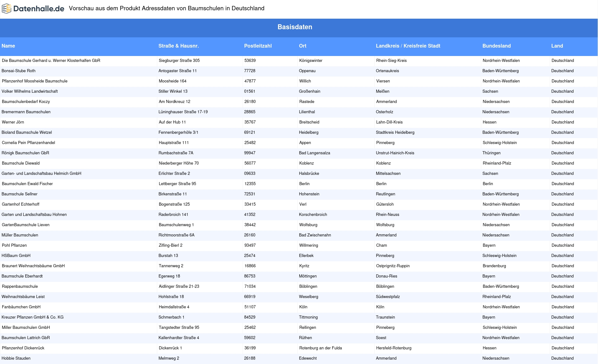Click Müller Baumschulen name cell
The width and height of the screenshot is (598, 364).
20,235
